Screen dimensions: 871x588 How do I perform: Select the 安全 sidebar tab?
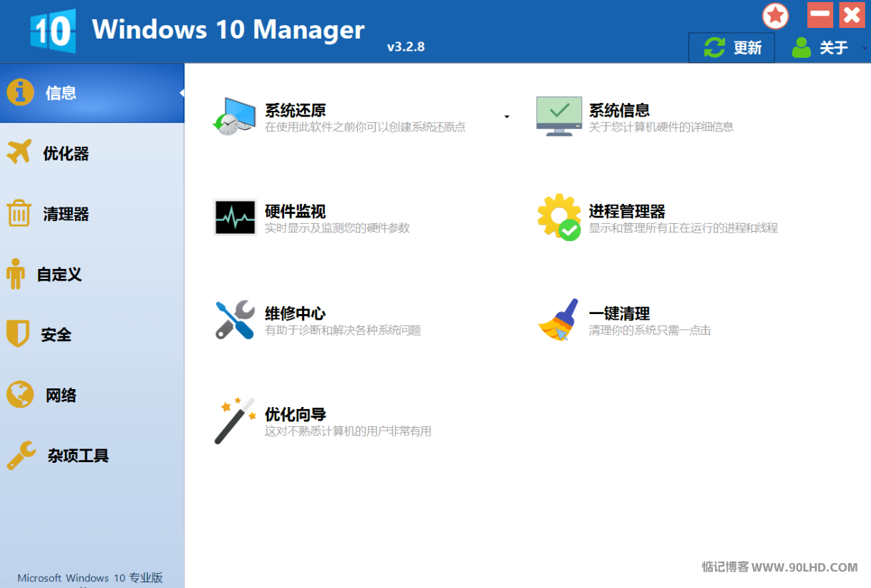tap(92, 334)
